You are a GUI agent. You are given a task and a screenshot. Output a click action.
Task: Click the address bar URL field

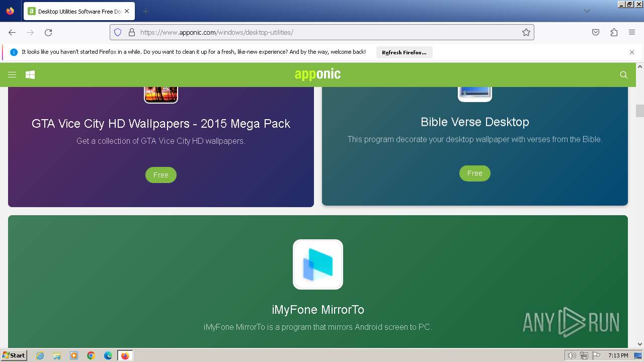point(322,32)
